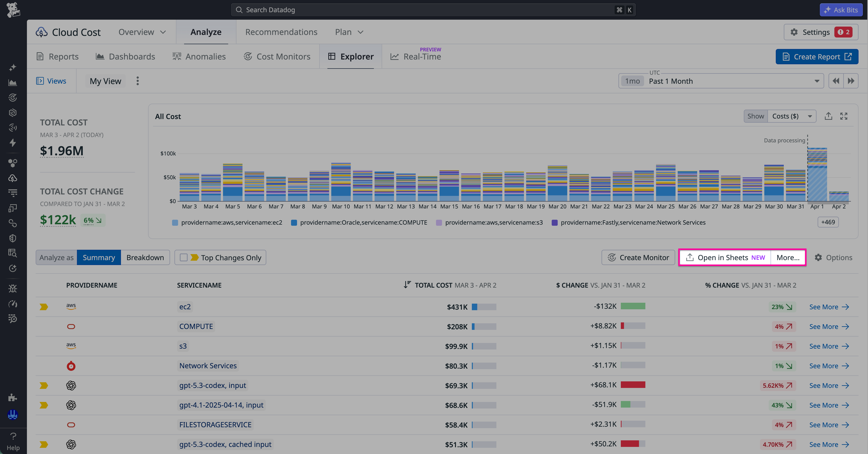Open the bug icon in the sidebar
The width and height of the screenshot is (868, 454).
pos(13,288)
